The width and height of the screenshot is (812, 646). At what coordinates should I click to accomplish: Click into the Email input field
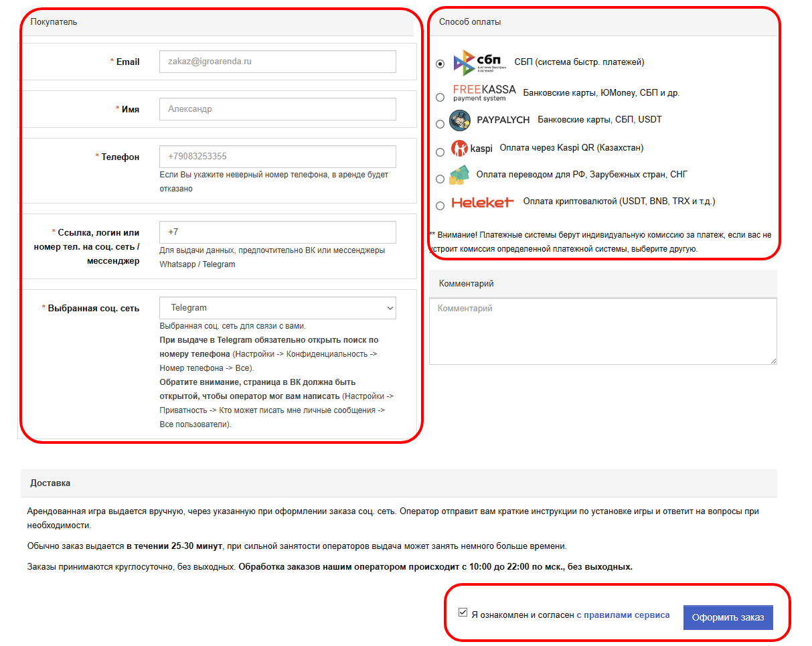(278, 62)
